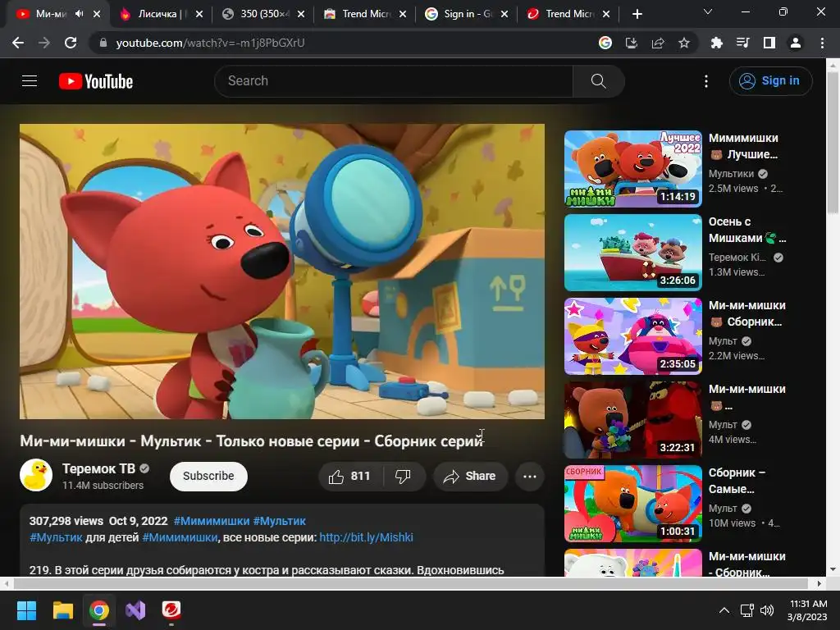Image resolution: width=840 pixels, height=630 pixels.
Task: Open the 1:00:31 Сборник thumbnail
Action: (633, 503)
